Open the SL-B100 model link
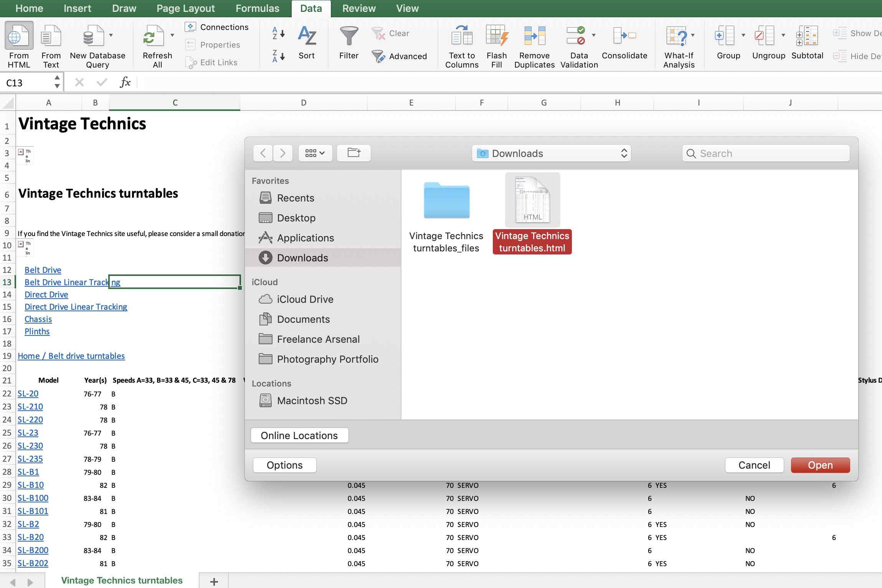 33,498
